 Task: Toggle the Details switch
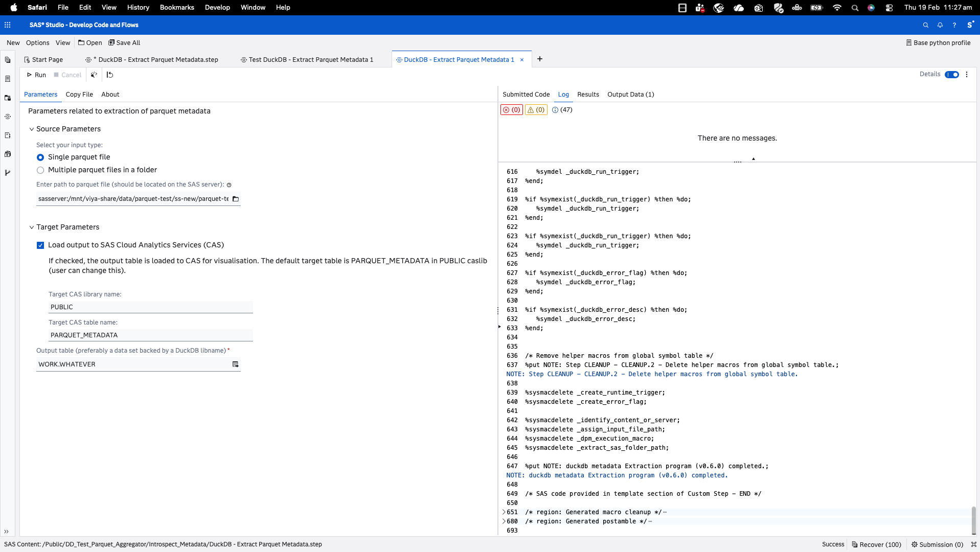tap(952, 75)
